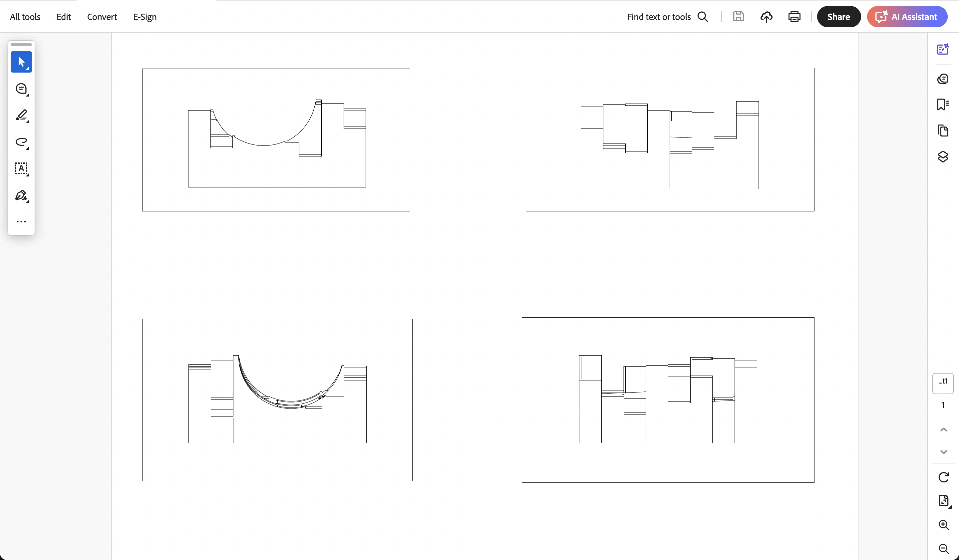959x560 pixels.
Task: Click the search magnifier icon
Action: (703, 17)
